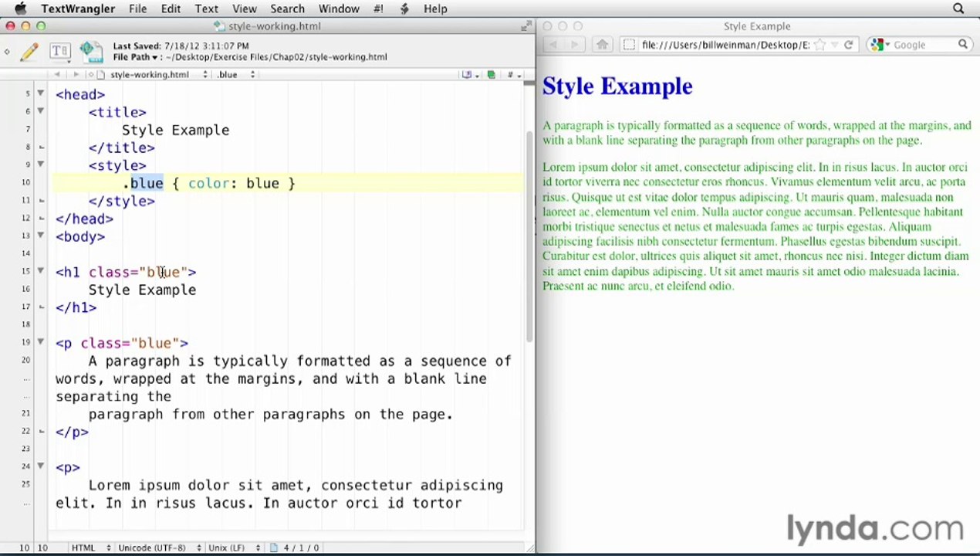
Task: Bookmark page with star icon
Action: coord(819,45)
